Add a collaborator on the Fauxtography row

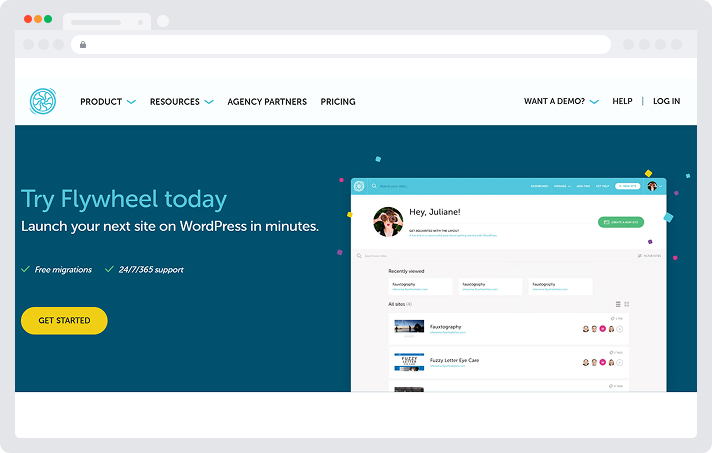(x=620, y=329)
